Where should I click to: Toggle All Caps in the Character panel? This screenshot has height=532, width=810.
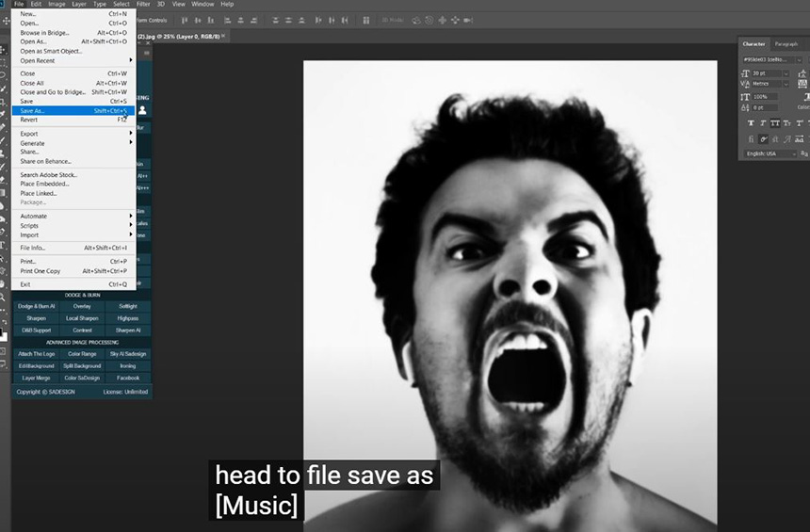click(774, 123)
